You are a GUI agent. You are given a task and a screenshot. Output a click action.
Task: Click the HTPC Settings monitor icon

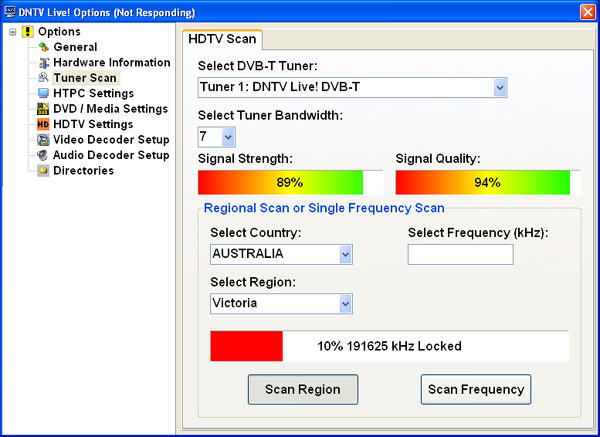click(x=43, y=93)
